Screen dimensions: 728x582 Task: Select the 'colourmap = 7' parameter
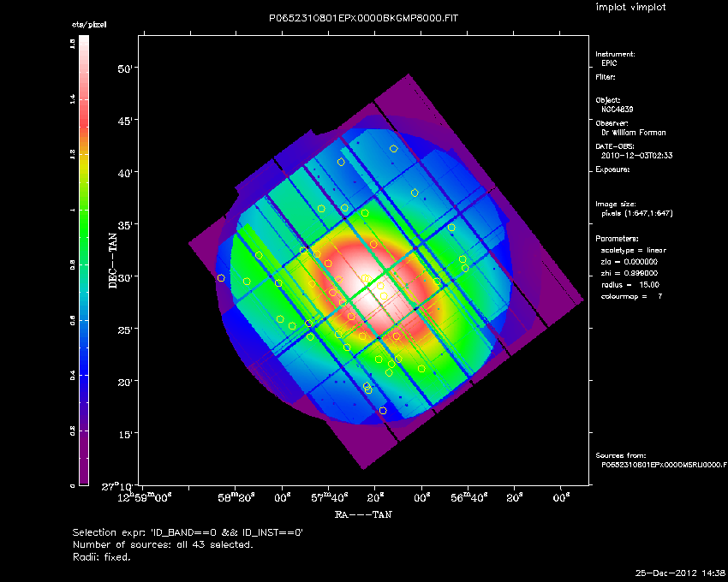click(632, 296)
